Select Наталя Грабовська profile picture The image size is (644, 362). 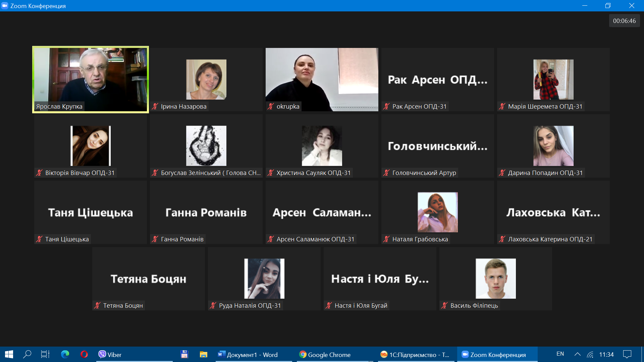(438, 212)
